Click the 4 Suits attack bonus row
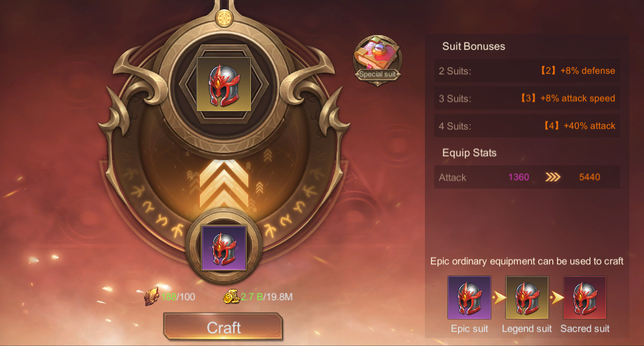644x346 pixels. click(x=527, y=126)
